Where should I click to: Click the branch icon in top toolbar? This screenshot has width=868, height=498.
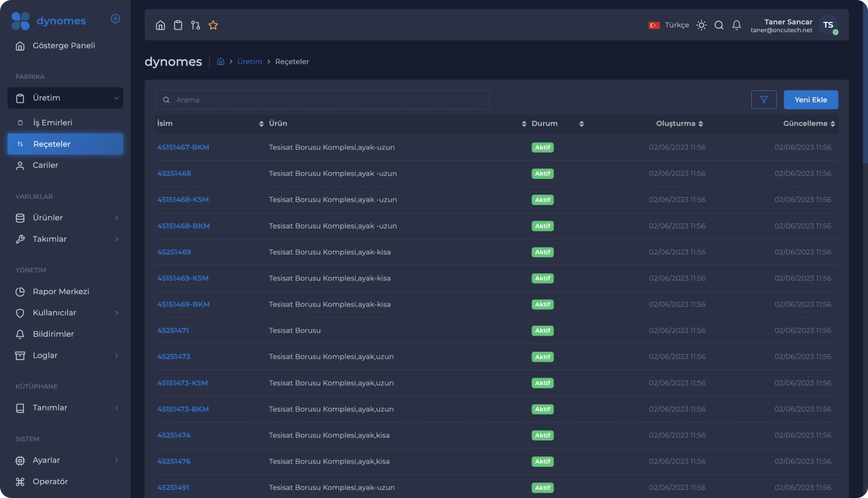coord(196,25)
